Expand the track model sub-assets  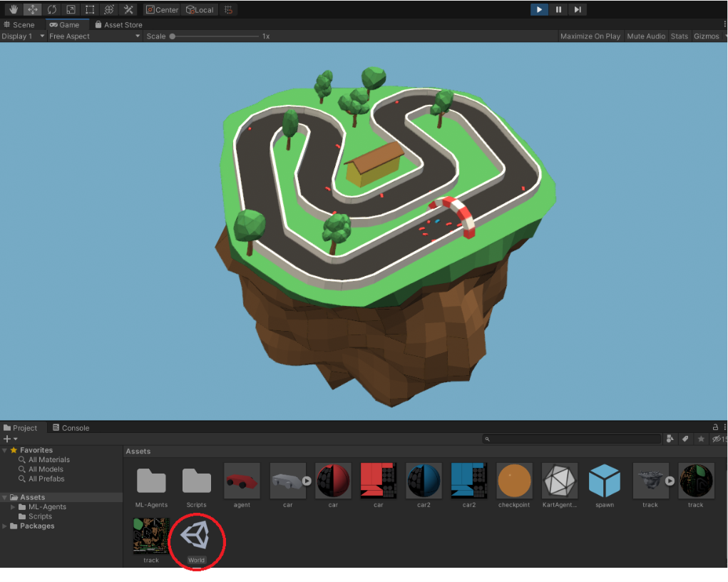tap(670, 481)
